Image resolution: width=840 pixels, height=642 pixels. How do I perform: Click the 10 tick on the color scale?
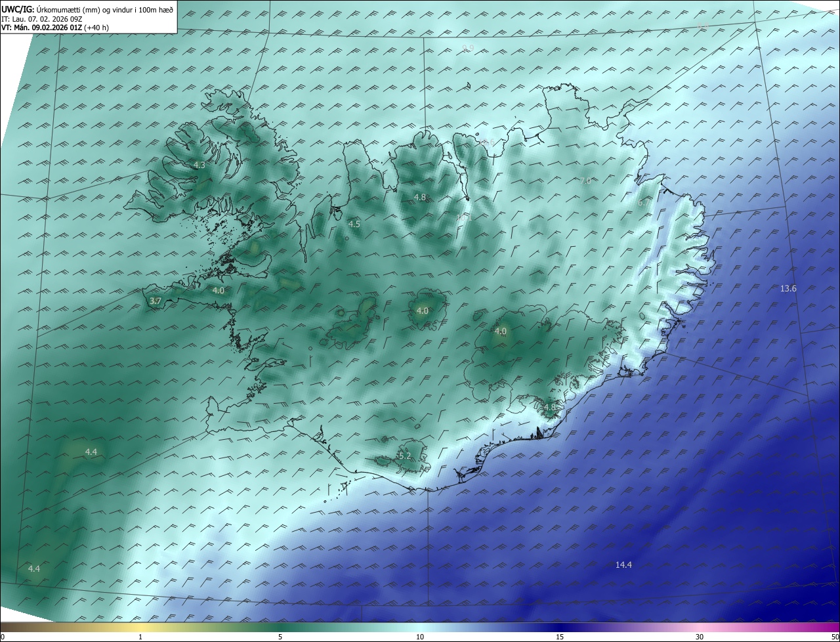pyautogui.click(x=420, y=637)
